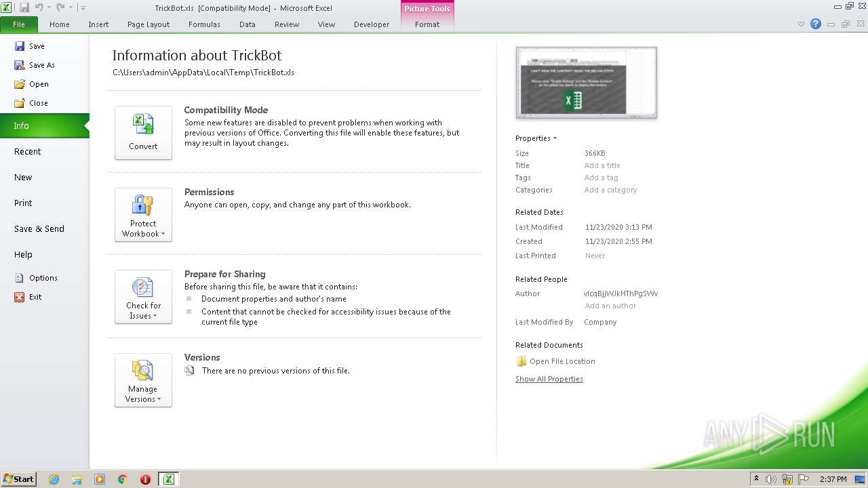Open the Picture Tools Format tab

tap(427, 24)
